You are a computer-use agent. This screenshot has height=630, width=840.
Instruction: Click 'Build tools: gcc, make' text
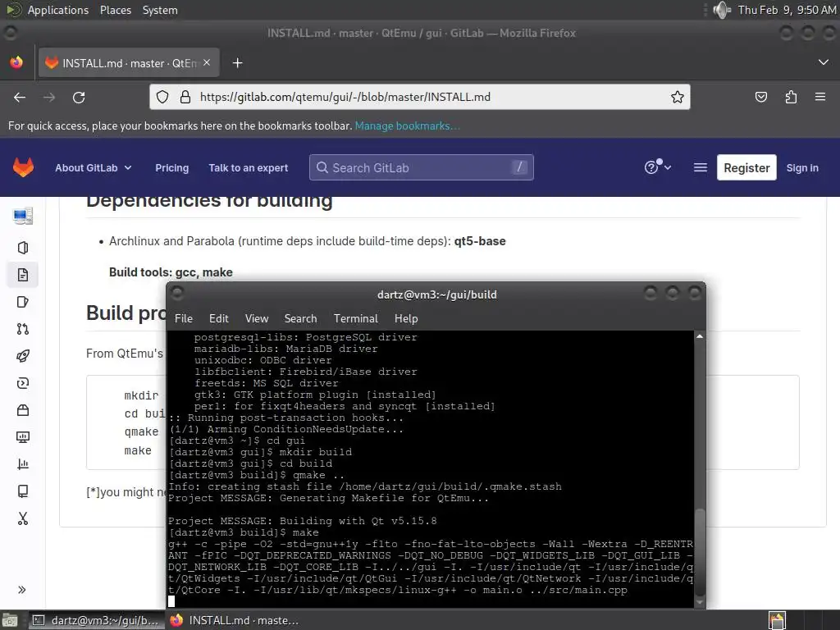[x=171, y=272]
